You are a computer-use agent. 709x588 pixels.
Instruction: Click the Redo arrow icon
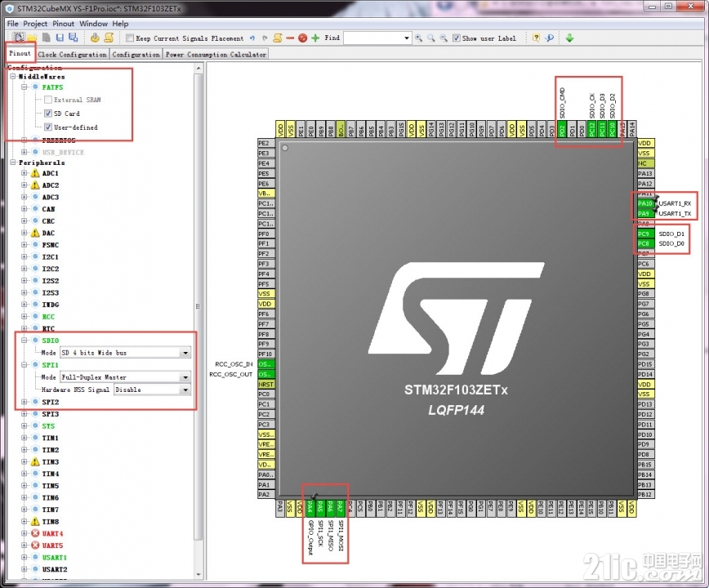coord(265,38)
